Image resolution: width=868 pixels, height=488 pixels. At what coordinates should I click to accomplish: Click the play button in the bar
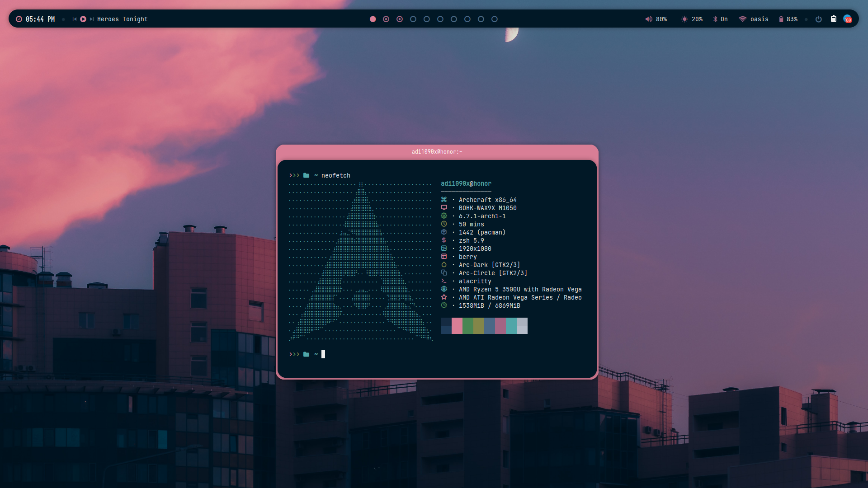pos(83,19)
